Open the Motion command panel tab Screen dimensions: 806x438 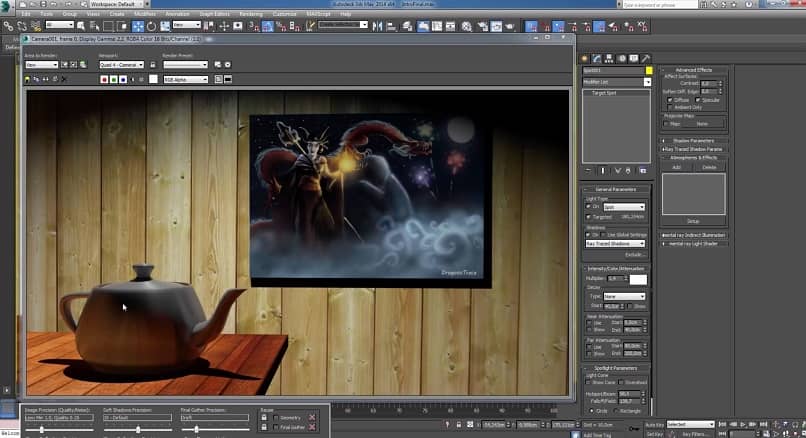click(x=621, y=59)
